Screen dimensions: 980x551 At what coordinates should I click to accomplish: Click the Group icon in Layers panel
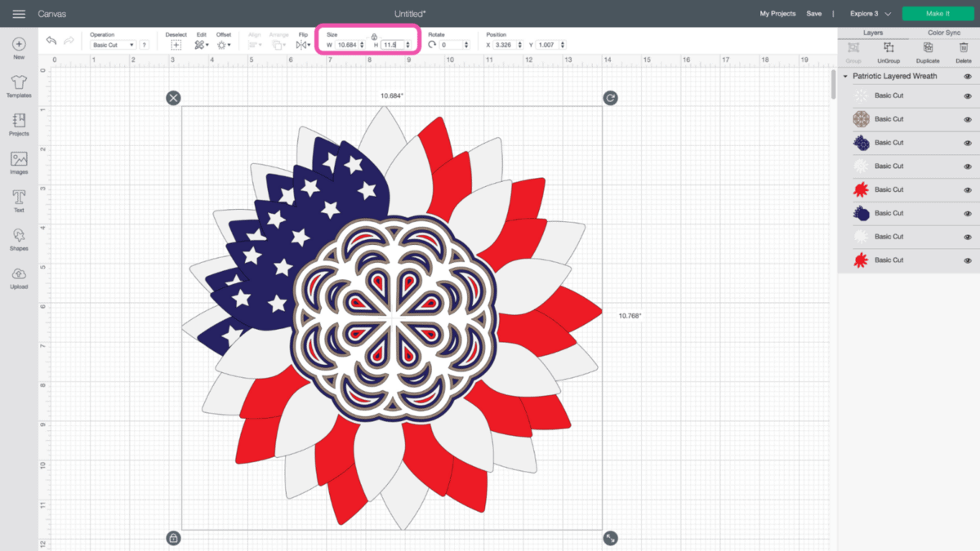pyautogui.click(x=853, y=48)
